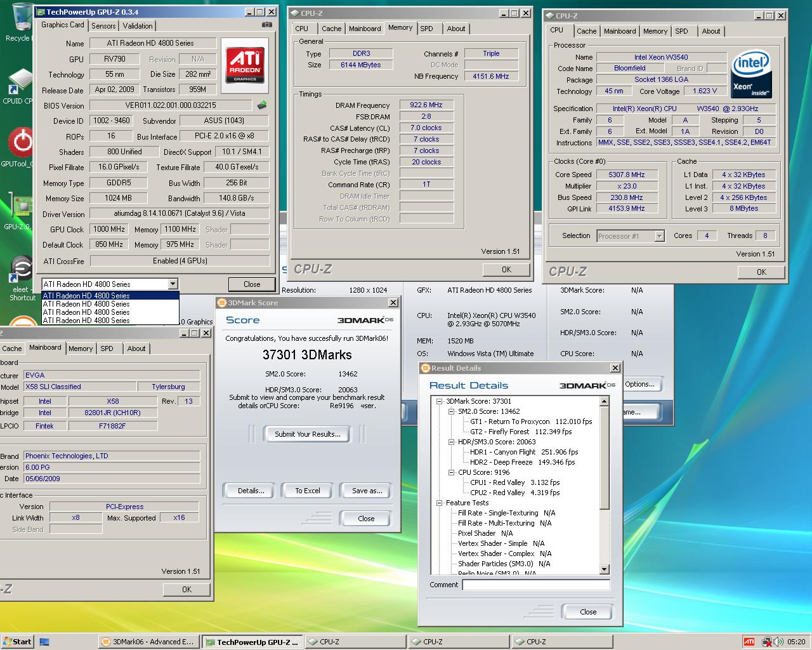Screen dimensions: 812x650
Task: Click Submit Your Results button
Action: pos(308,434)
